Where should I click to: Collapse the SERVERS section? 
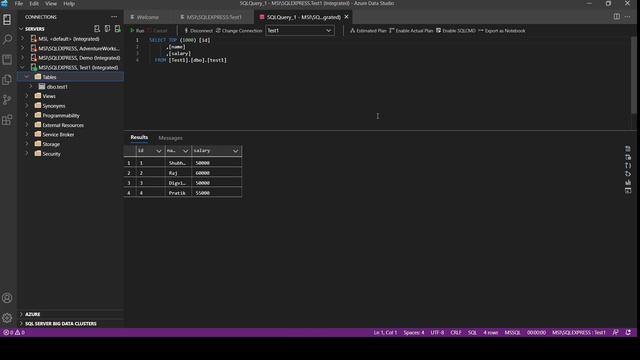coord(21,29)
